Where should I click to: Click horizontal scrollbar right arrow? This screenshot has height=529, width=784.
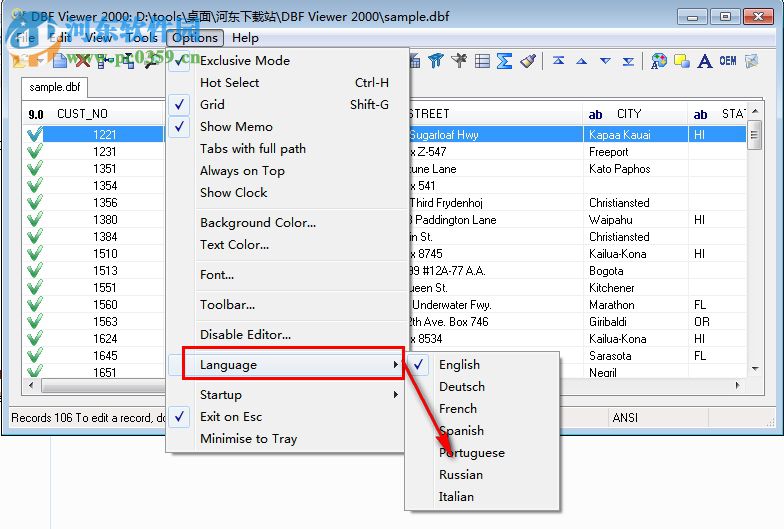coord(738,386)
